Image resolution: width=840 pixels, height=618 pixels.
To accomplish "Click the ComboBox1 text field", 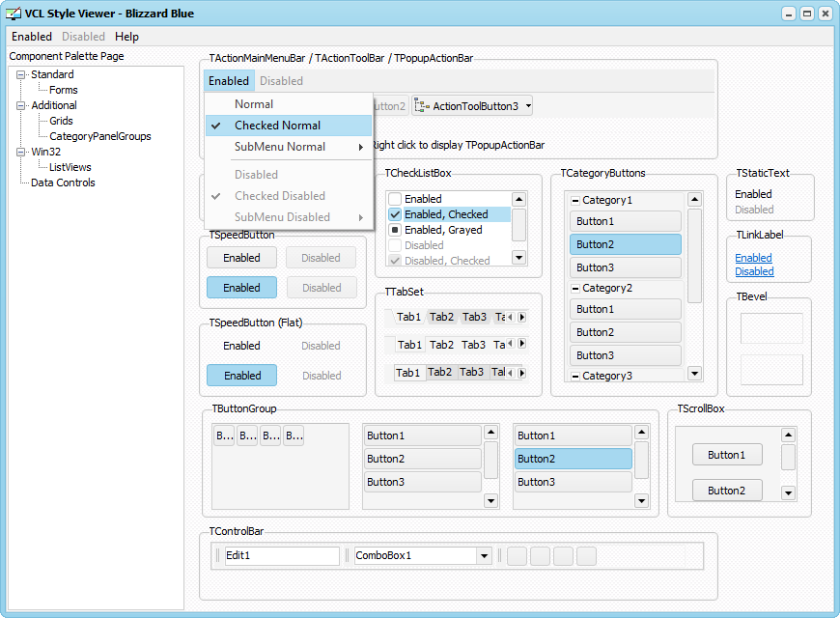I will 415,556.
